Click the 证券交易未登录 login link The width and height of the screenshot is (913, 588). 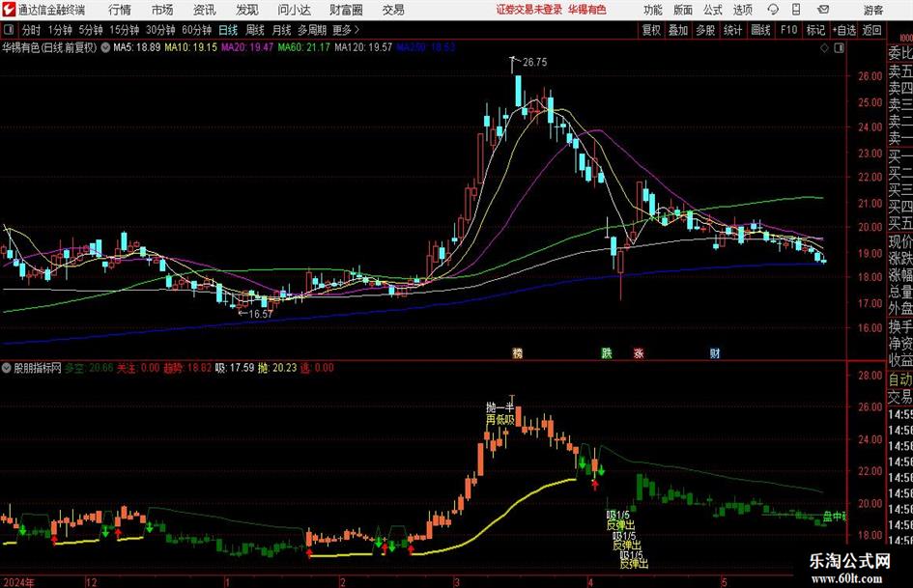(529, 10)
